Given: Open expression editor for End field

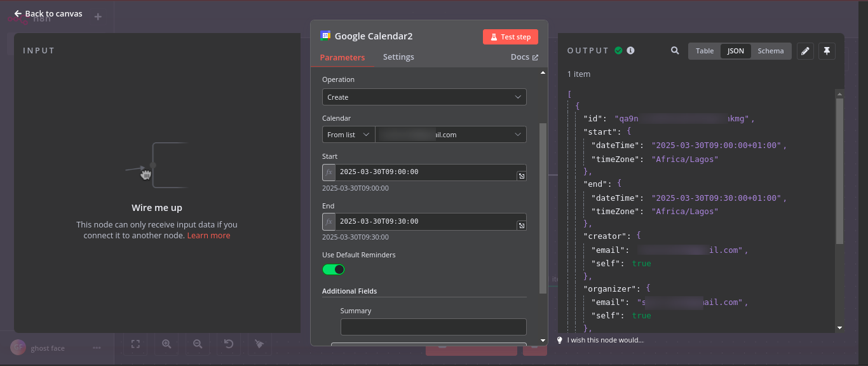Looking at the screenshot, I should pos(521,226).
